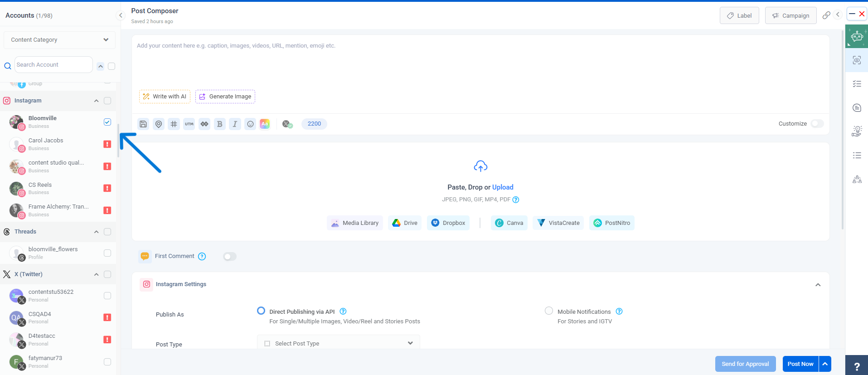This screenshot has height=375, width=868.
Task: Click Send for Approval button
Action: click(745, 364)
